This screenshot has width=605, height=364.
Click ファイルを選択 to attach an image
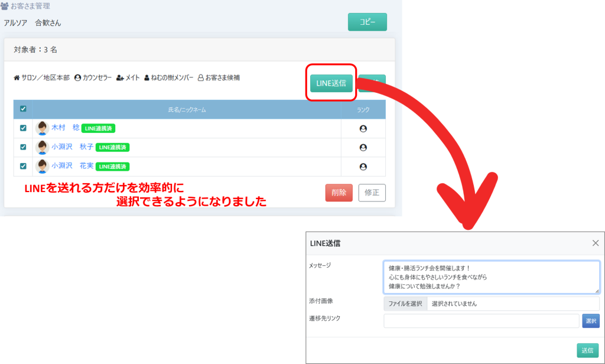click(405, 304)
